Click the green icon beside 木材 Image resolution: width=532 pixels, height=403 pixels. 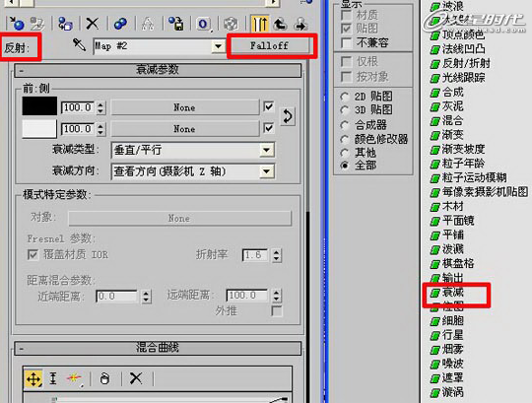435,207
